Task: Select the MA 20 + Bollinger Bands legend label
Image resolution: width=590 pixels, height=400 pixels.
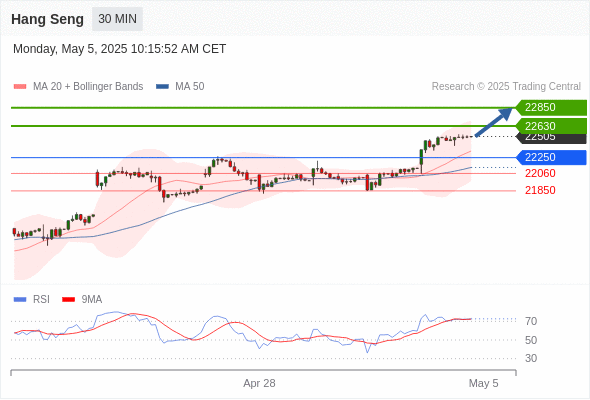Action: point(88,87)
